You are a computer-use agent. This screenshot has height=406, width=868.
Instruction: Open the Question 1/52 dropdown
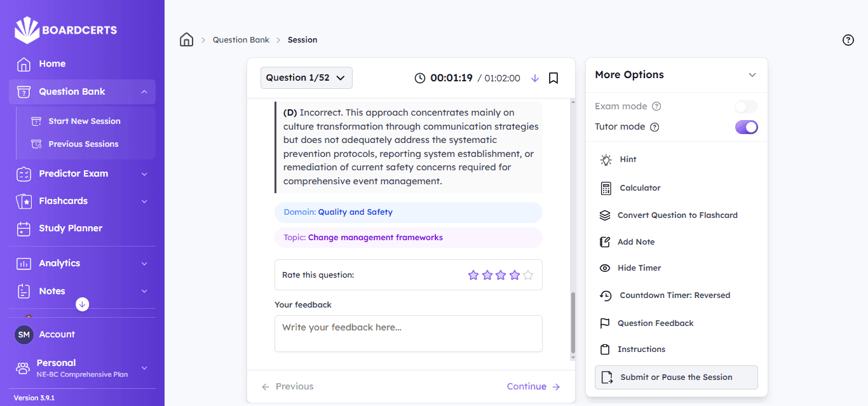tap(306, 78)
